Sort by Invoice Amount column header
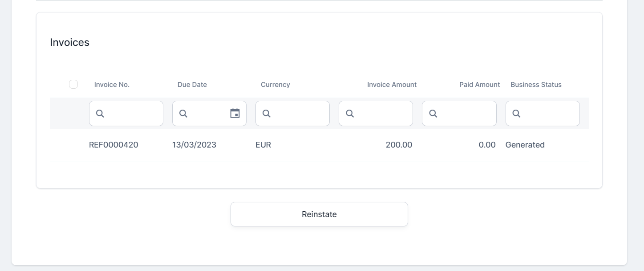 pos(392,85)
